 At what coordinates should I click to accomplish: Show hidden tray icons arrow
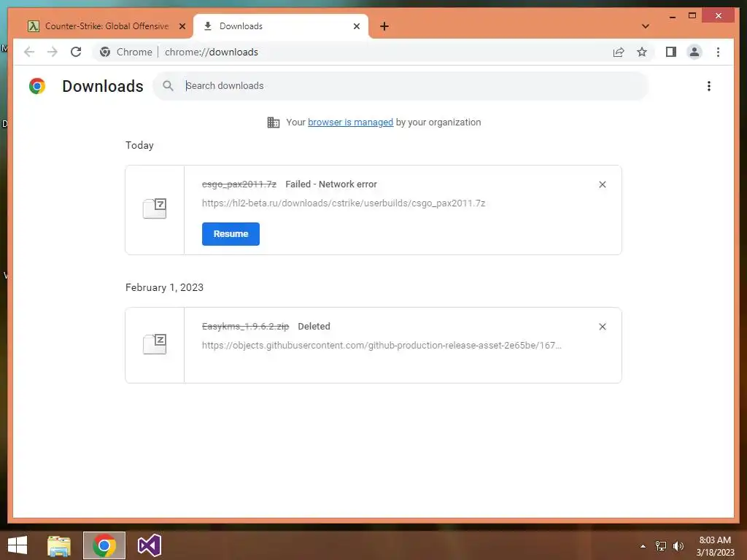click(643, 546)
